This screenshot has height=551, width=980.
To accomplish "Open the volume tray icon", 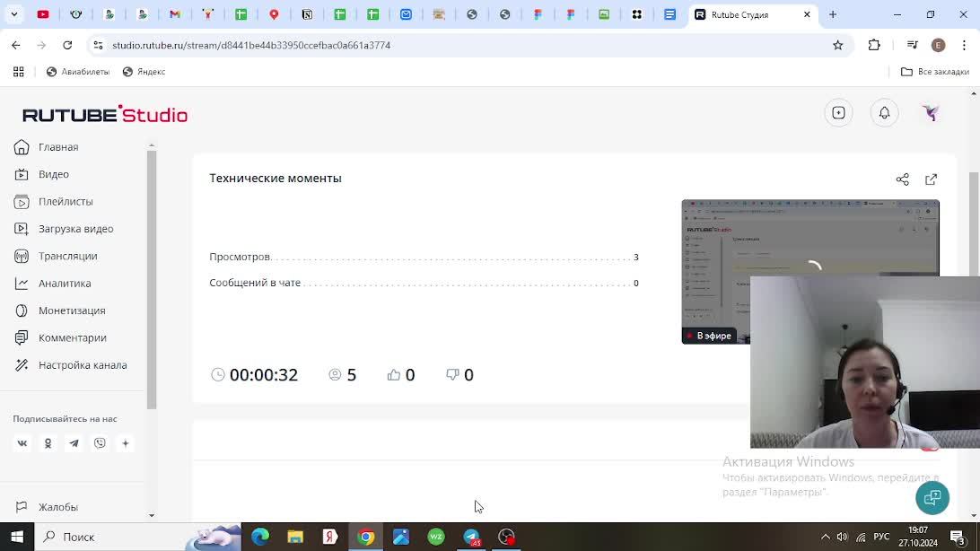I will click(843, 537).
